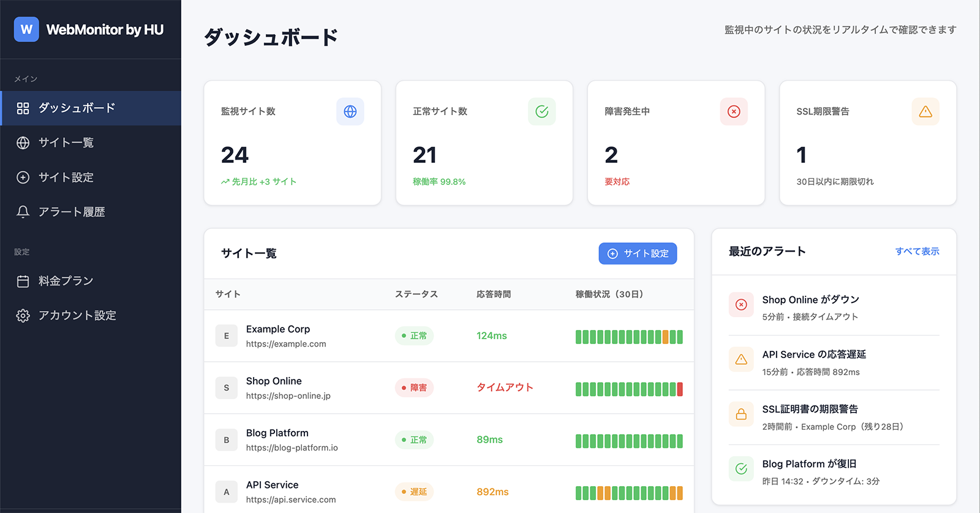Click the 先月比 +3 サイト trend text
This screenshot has height=513, width=980.
(x=259, y=182)
